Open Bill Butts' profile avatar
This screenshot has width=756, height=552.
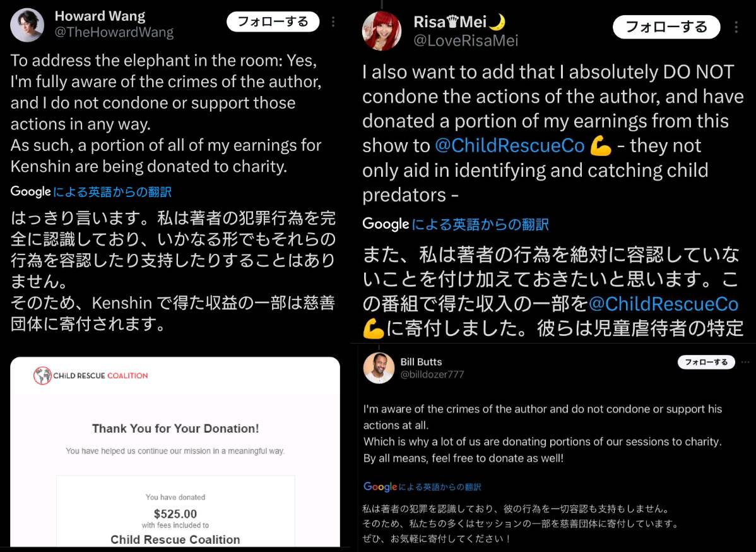(x=379, y=368)
